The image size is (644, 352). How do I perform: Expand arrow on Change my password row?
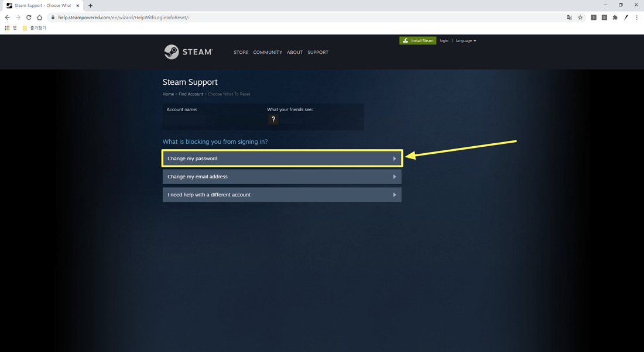click(394, 158)
